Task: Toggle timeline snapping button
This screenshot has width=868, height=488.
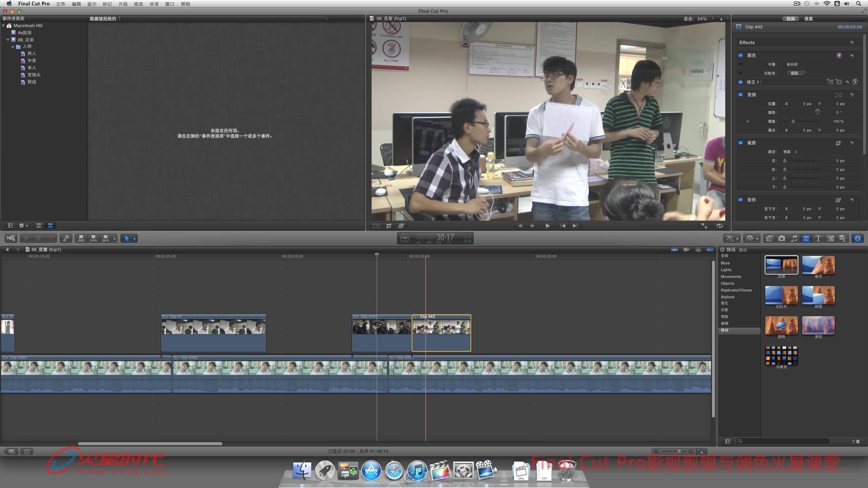Action: 710,250
